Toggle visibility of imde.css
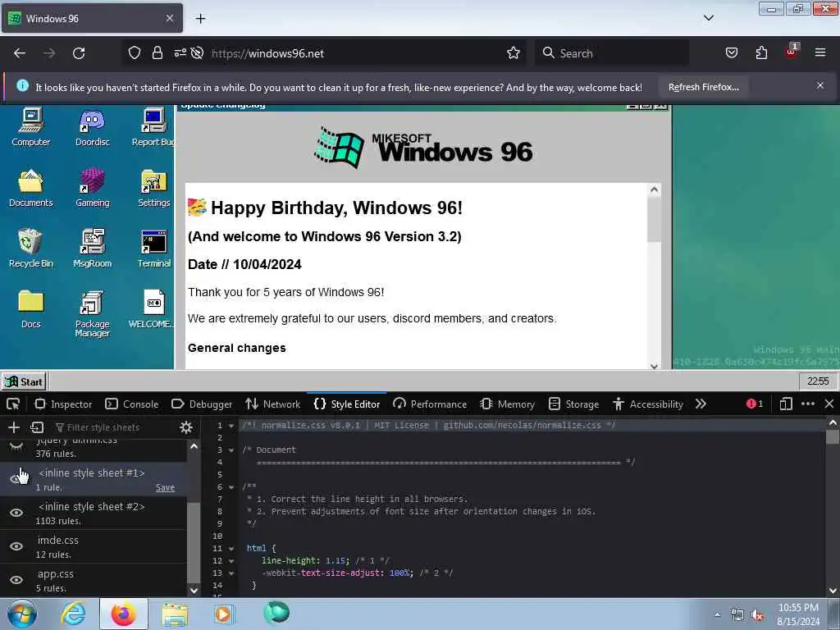The image size is (840, 630). click(16, 546)
